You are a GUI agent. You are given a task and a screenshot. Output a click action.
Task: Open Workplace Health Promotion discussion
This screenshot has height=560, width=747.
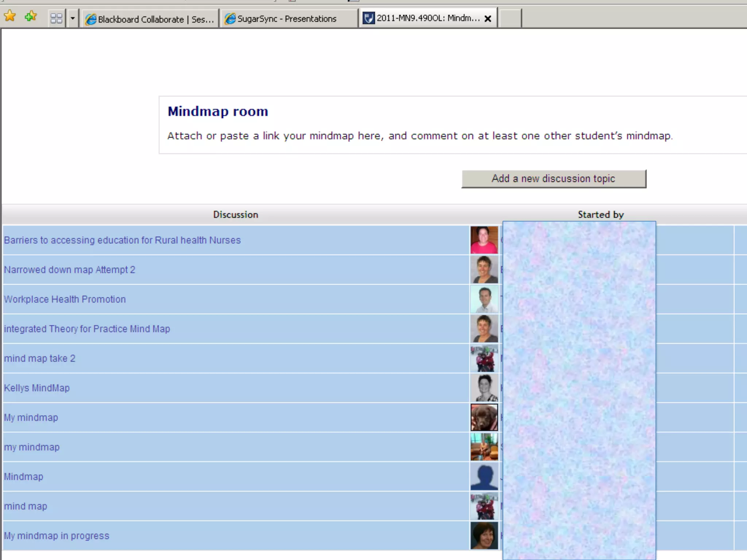click(65, 299)
